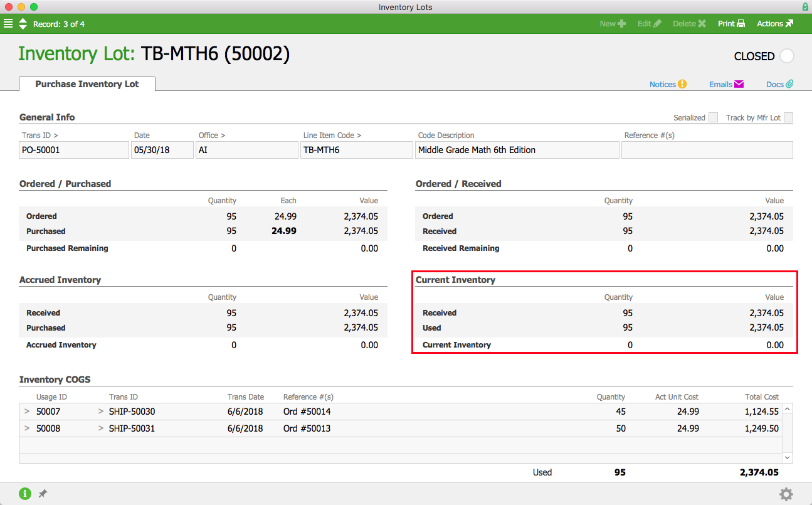812x505 pixels.
Task: Follow the Trans ID > link label
Action: click(x=40, y=136)
